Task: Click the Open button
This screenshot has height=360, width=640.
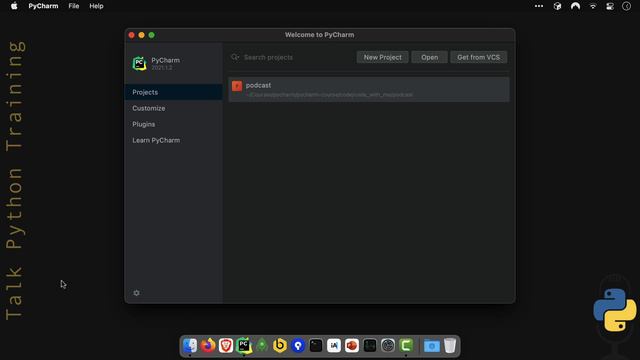Action: 429,57
